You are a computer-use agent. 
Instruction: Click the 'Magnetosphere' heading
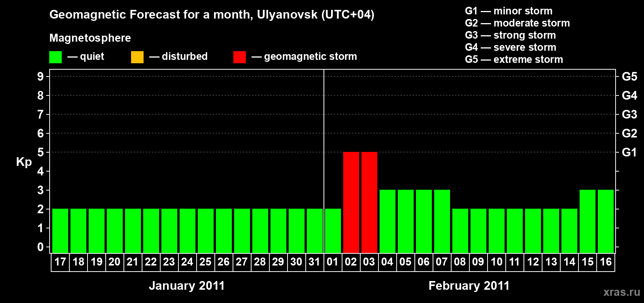pyautogui.click(x=90, y=38)
